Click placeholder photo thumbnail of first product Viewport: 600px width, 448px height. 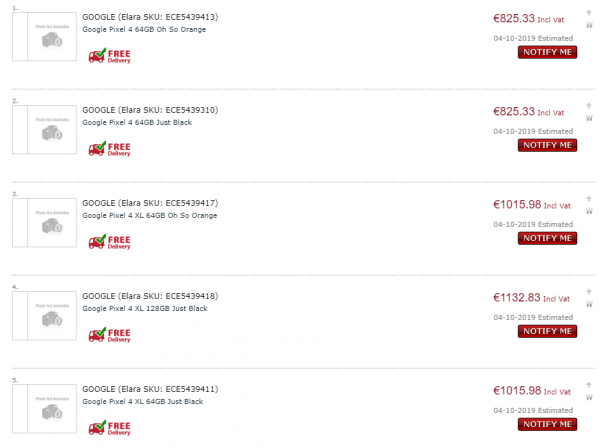click(44, 37)
